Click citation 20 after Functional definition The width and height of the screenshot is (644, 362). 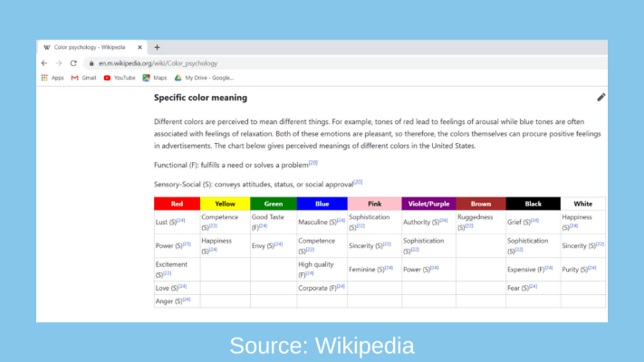tap(313, 163)
